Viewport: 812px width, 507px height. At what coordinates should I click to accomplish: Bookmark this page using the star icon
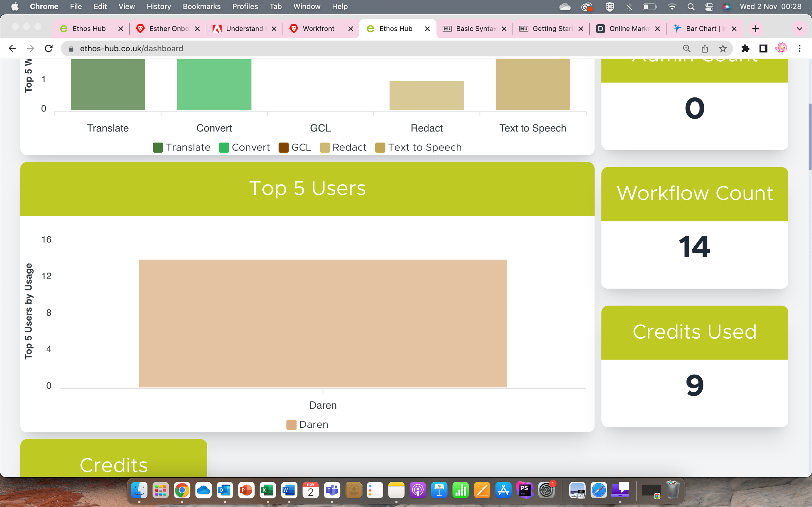point(722,48)
